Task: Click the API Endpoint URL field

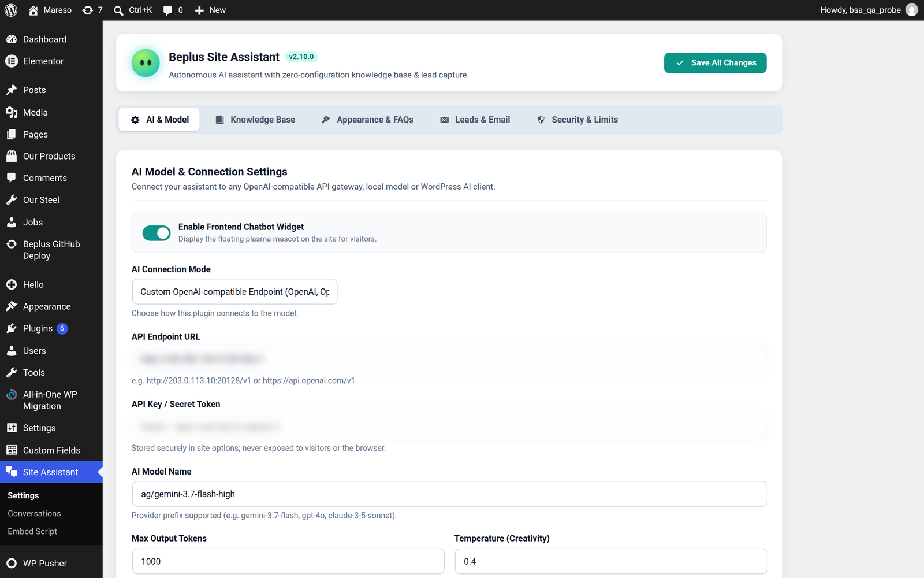Action: coord(449,359)
